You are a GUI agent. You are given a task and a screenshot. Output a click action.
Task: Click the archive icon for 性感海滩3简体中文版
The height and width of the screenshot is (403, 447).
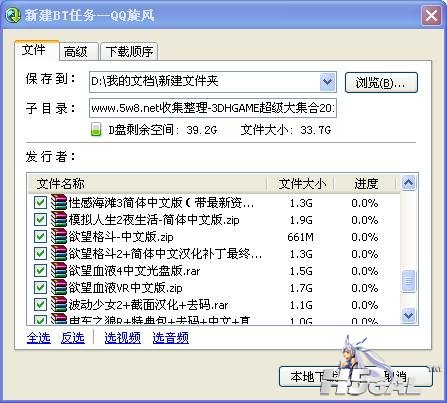pyautogui.click(x=59, y=202)
